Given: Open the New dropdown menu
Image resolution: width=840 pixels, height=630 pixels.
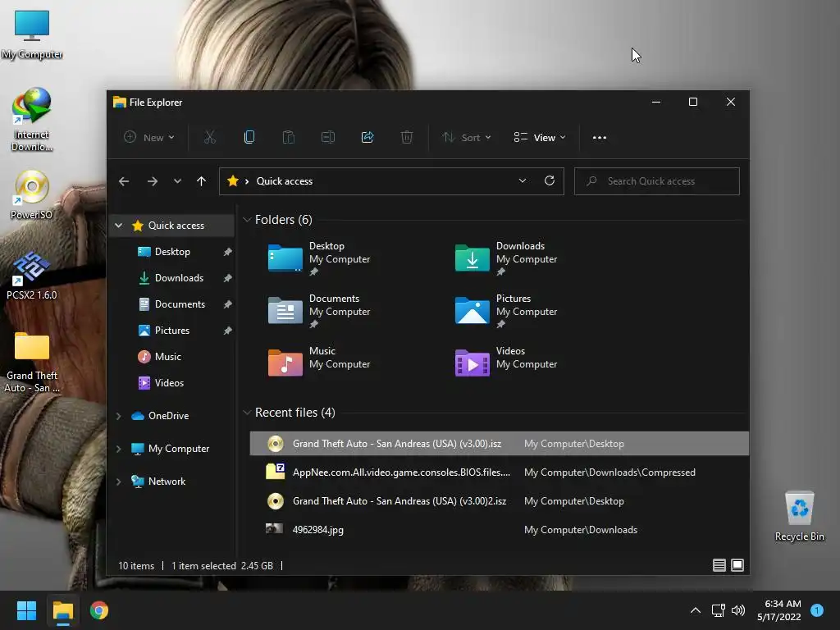Looking at the screenshot, I should pos(149,138).
